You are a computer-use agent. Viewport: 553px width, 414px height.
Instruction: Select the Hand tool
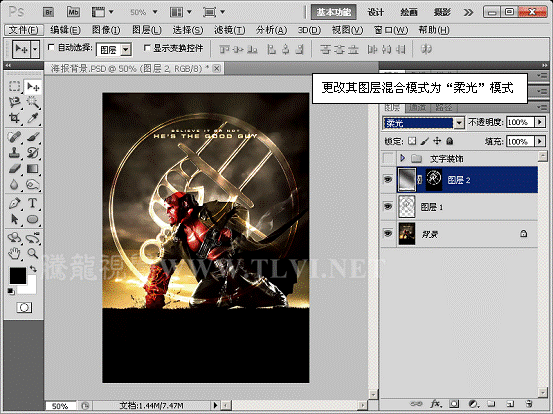point(14,253)
